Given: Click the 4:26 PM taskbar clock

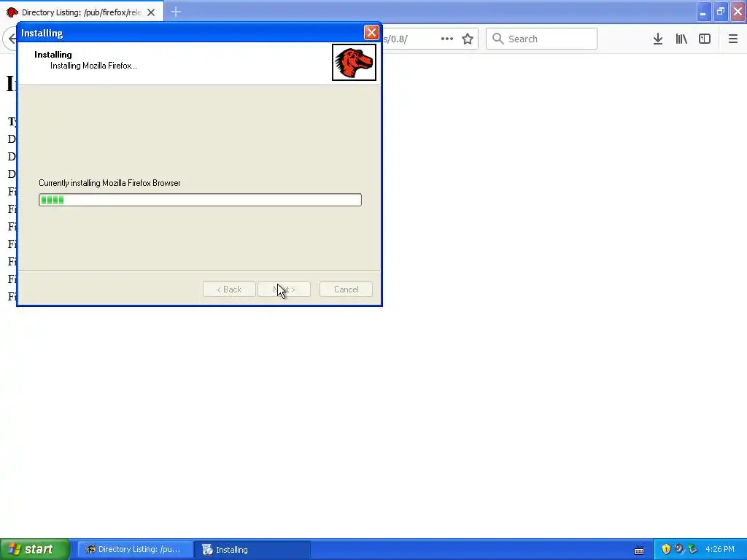Looking at the screenshot, I should [720, 549].
